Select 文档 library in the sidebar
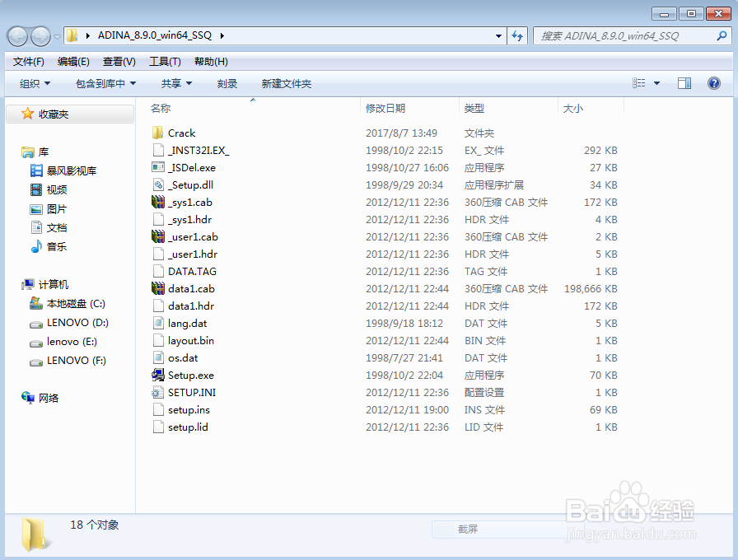 pyautogui.click(x=57, y=227)
